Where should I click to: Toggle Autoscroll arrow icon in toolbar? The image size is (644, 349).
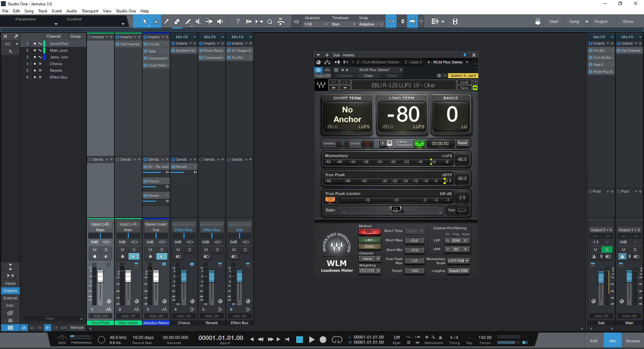pos(412,21)
